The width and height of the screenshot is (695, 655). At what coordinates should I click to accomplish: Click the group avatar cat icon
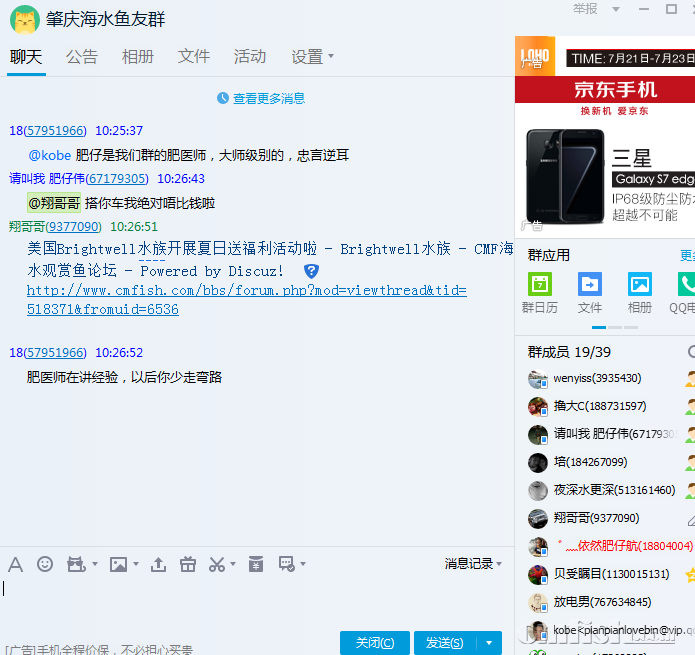25,19
